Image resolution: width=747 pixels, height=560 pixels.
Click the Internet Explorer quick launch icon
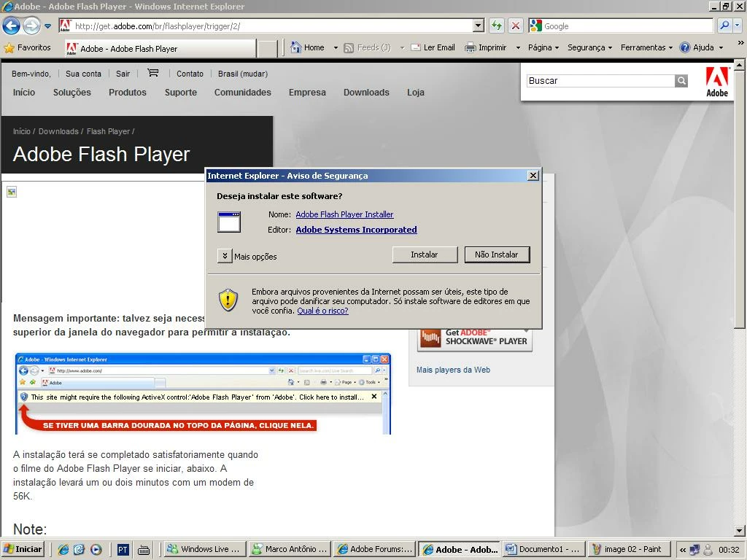pyautogui.click(x=63, y=550)
